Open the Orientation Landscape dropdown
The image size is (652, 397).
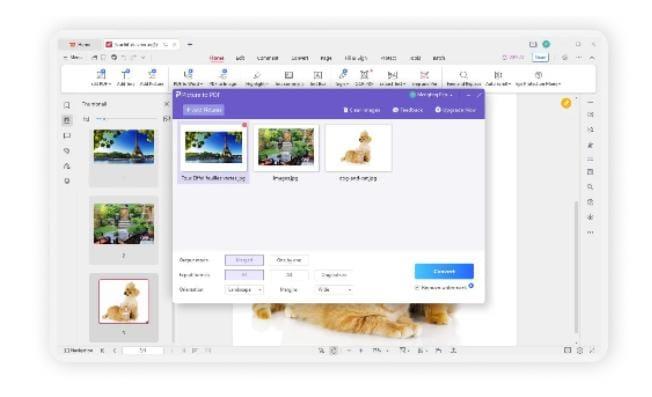[x=244, y=290]
